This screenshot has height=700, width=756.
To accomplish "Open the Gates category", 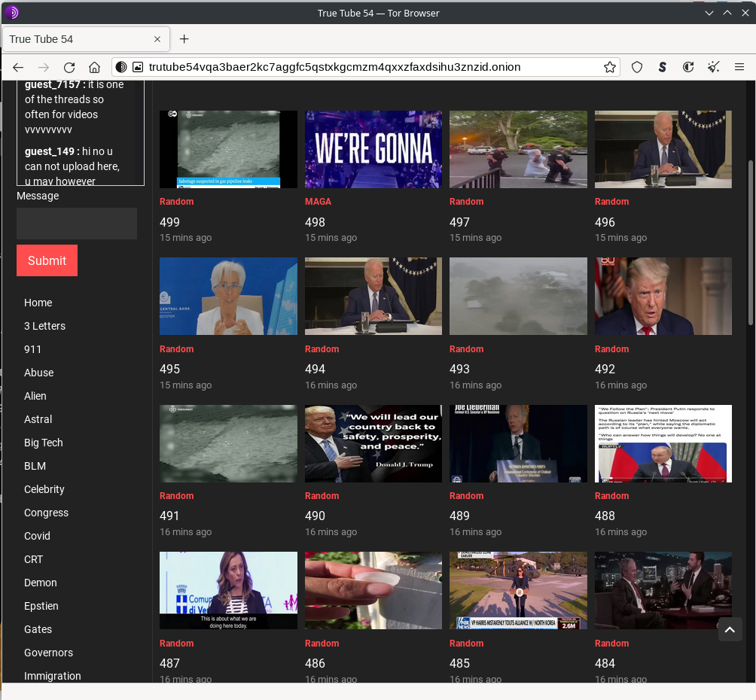I will (x=38, y=629).
